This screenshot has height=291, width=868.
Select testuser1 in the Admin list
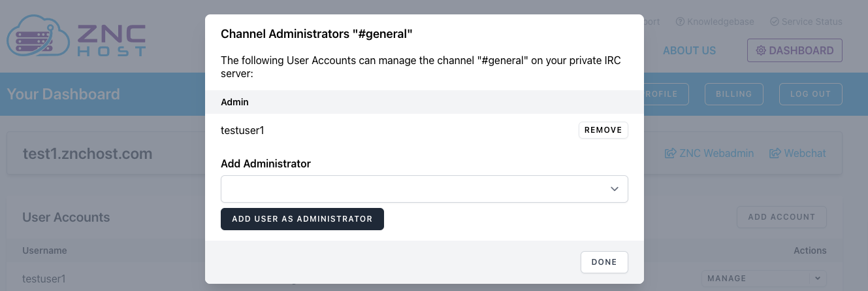(242, 130)
